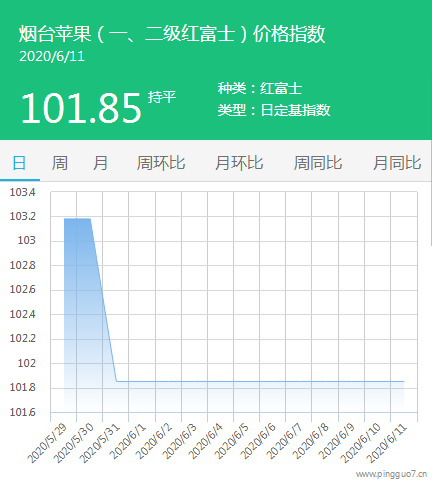
Task: Click 类型：日定基指数 label
Action: (x=274, y=110)
